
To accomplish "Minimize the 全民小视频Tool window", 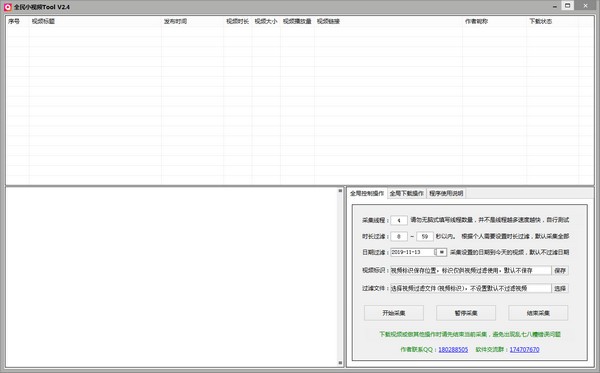I will [554, 6].
